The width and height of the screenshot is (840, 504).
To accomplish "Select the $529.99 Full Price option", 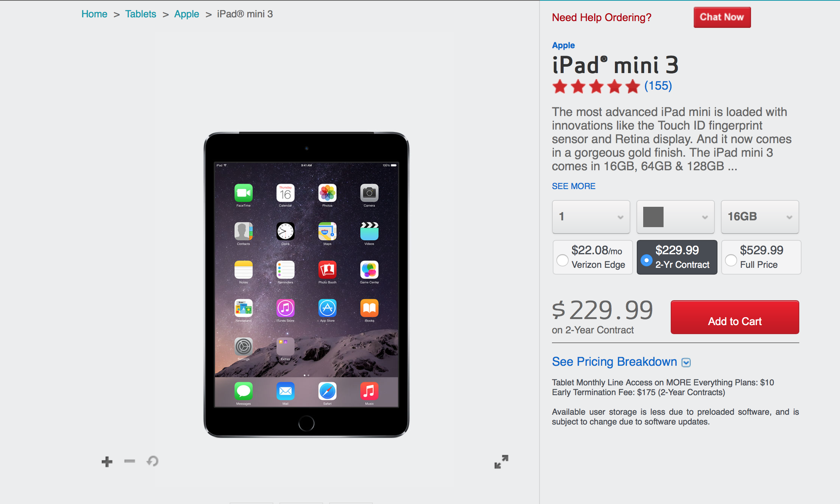I will [761, 257].
